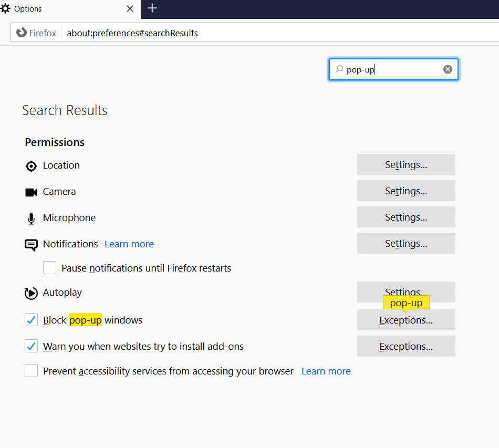The width and height of the screenshot is (499, 448).
Task: Click the Location label text
Action: [61, 165]
